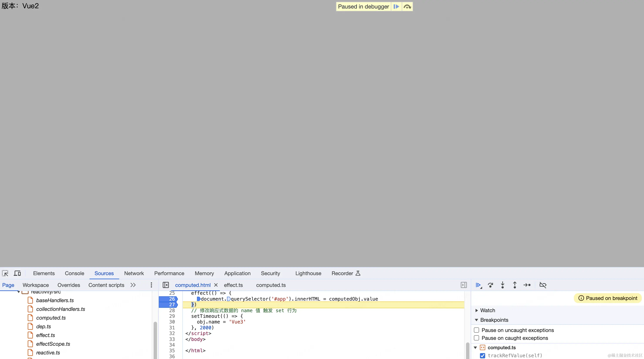Image resolution: width=644 pixels, height=359 pixels.
Task: Open effectScope.ts in file tree
Action: coord(53,344)
